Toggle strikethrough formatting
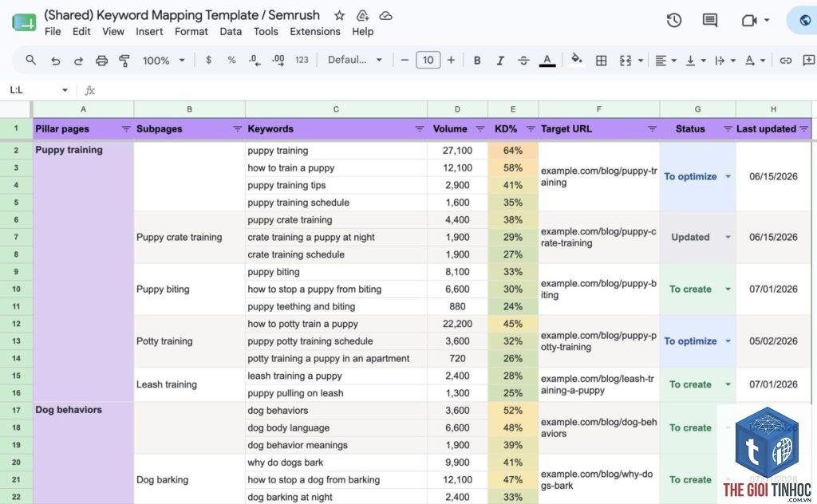The width and height of the screenshot is (817, 504). click(x=523, y=61)
